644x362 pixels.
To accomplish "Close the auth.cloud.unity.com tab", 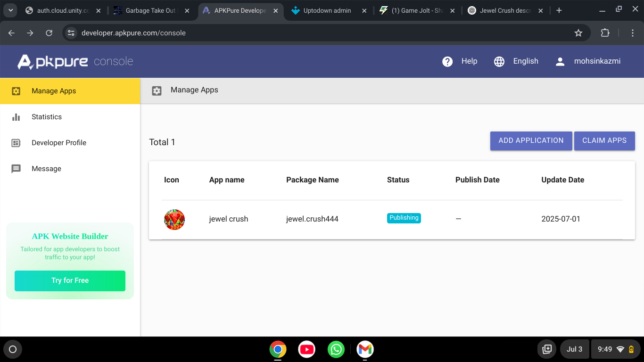I will point(98,10).
